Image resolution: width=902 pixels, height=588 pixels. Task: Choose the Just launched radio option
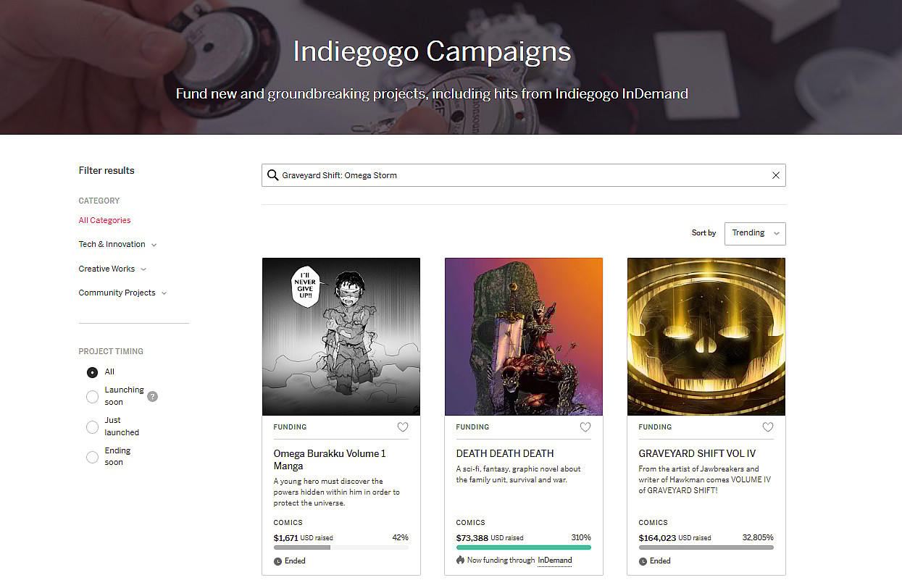[92, 427]
